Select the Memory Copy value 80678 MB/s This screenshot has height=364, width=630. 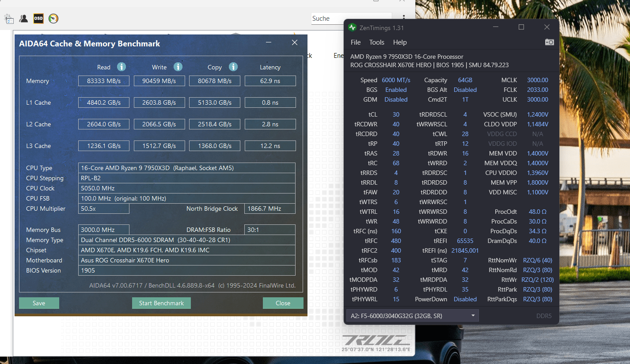215,81
